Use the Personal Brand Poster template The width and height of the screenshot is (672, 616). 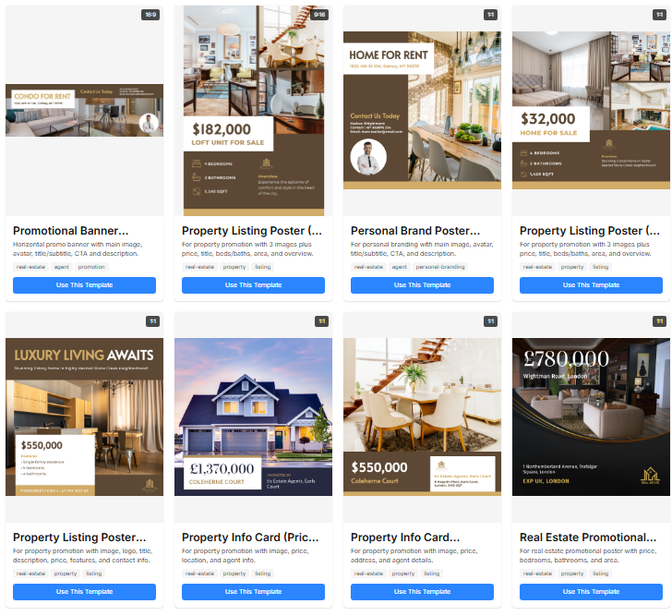pos(422,285)
